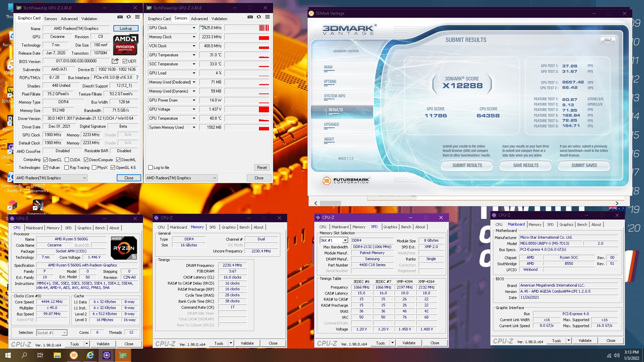Expand GPU Power Draw sensor dropdown
The image size is (644, 362).
(194, 100)
